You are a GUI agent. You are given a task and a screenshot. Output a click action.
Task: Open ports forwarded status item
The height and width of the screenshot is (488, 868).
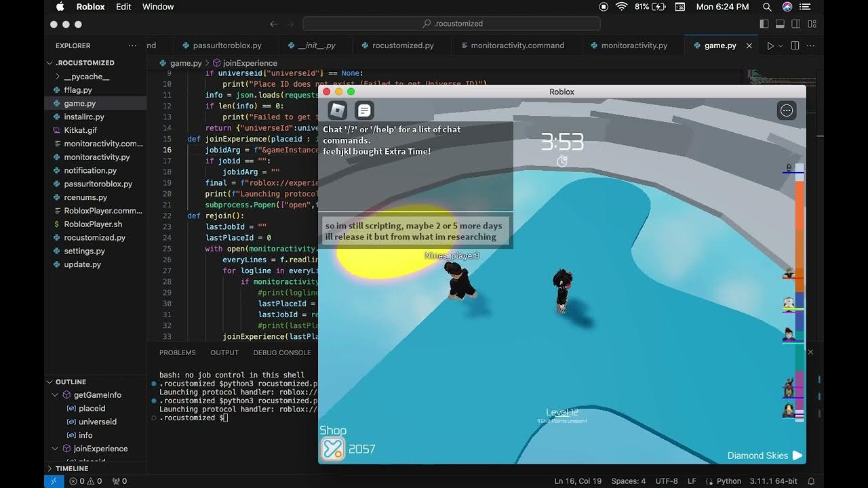click(119, 481)
